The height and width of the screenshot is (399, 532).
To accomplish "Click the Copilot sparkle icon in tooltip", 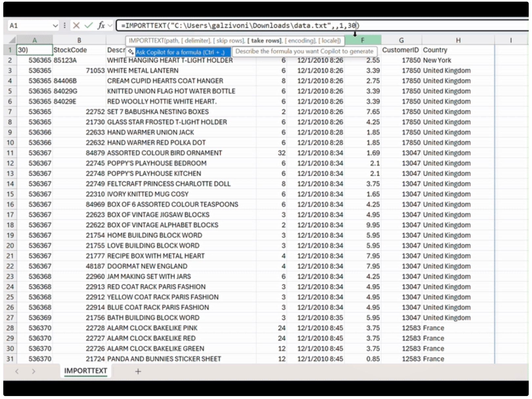I will tap(131, 52).
